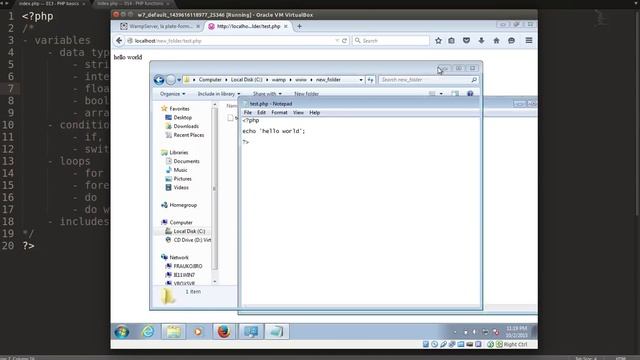Click the Explorer help question mark icon

[470, 94]
